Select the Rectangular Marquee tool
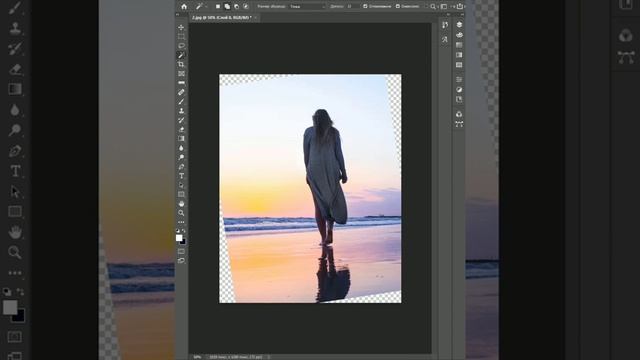This screenshot has width=640, height=360. (181, 36)
